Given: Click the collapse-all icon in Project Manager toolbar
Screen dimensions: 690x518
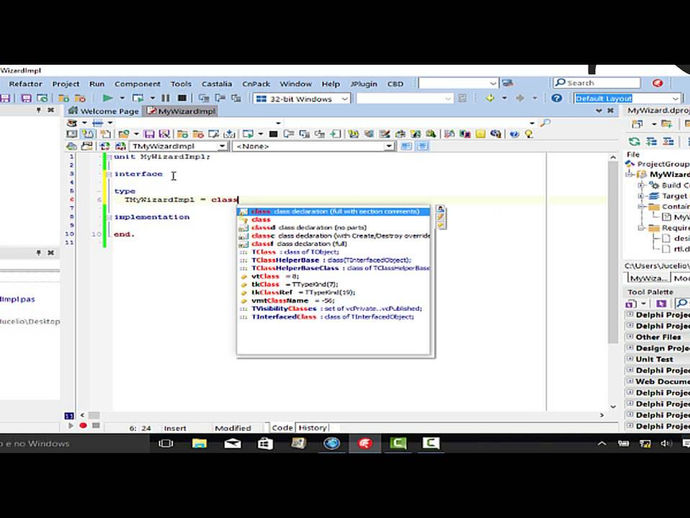Looking at the screenshot, I should click(x=668, y=142).
